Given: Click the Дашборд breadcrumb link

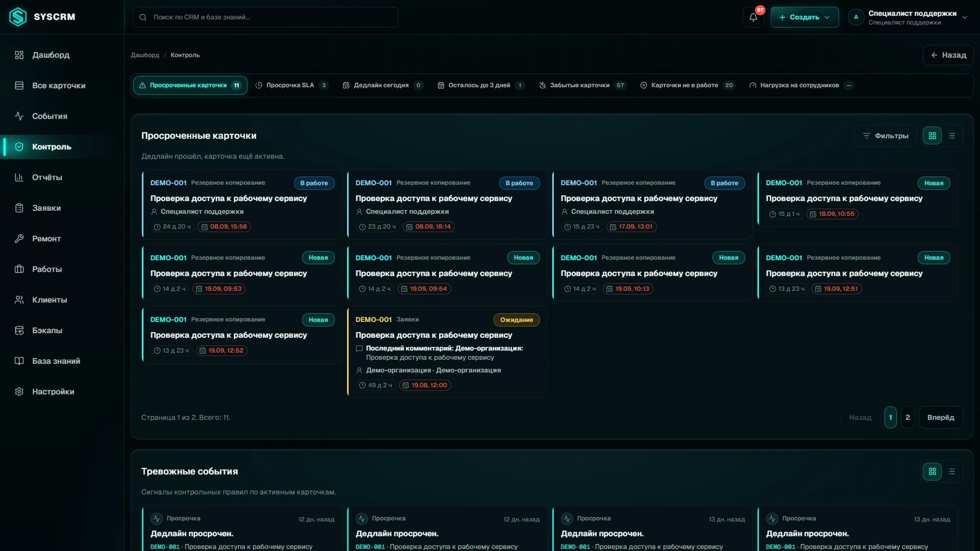Looking at the screenshot, I should (x=145, y=55).
